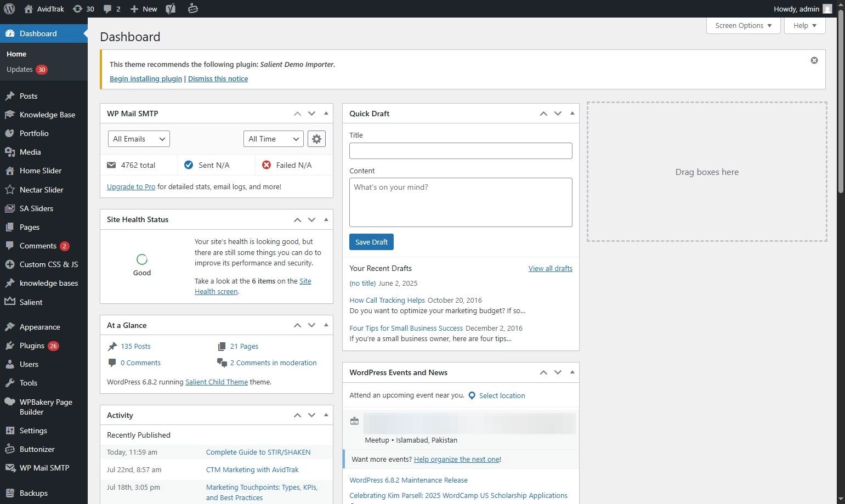The width and height of the screenshot is (845, 504).
Task: Move Activity widget up
Action: point(297,415)
